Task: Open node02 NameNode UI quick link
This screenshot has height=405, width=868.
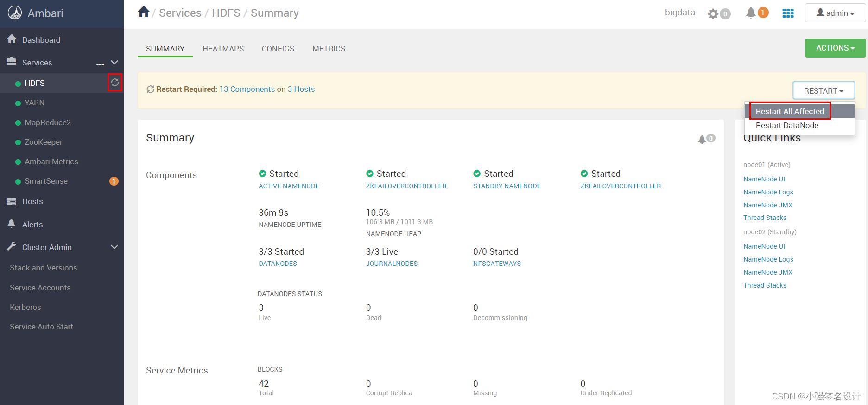Action: click(x=764, y=246)
